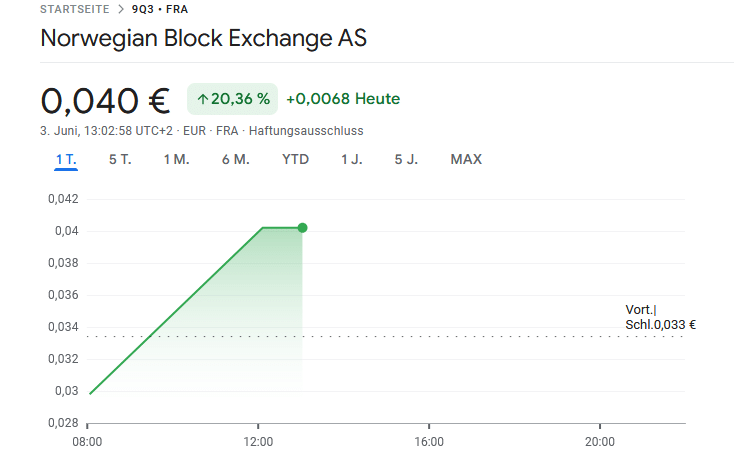Show the 5 J. chart range

[x=405, y=159]
